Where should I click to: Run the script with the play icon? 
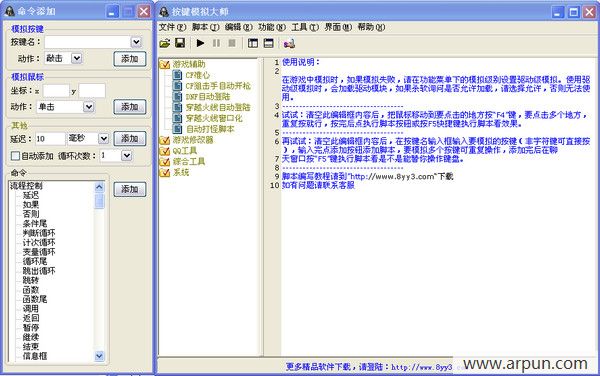pos(200,43)
